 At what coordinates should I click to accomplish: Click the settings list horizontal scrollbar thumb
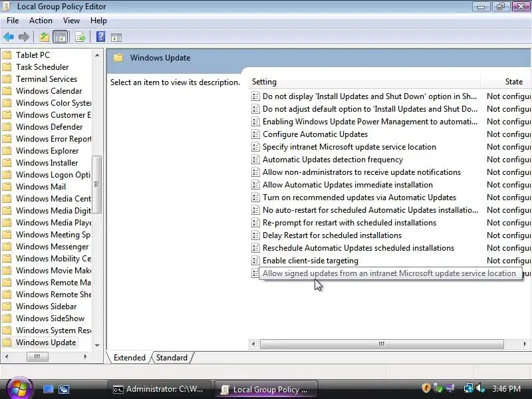382,344
